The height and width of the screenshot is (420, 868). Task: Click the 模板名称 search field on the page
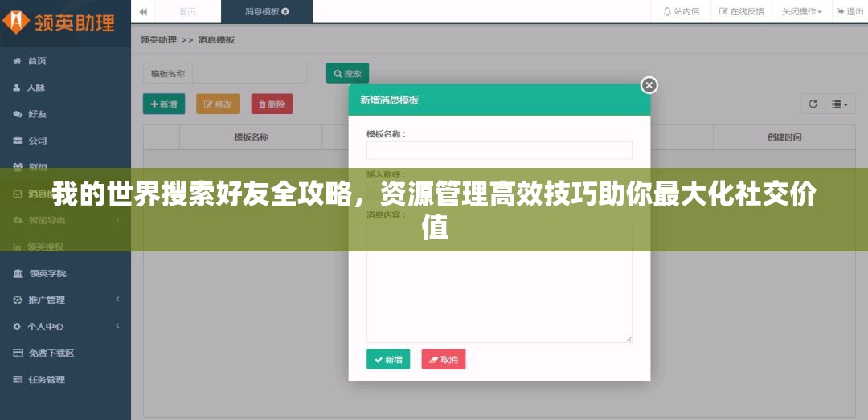pos(250,73)
